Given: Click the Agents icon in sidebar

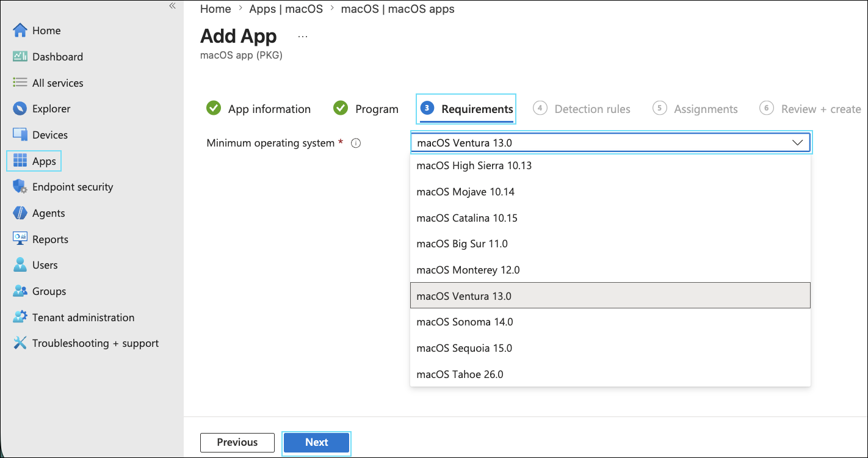Looking at the screenshot, I should coord(20,213).
